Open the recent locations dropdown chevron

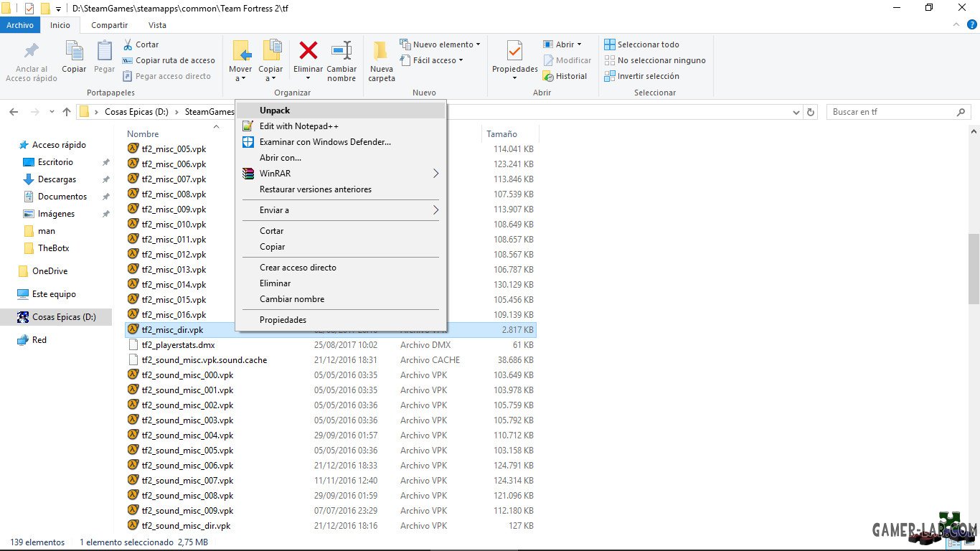[x=52, y=112]
